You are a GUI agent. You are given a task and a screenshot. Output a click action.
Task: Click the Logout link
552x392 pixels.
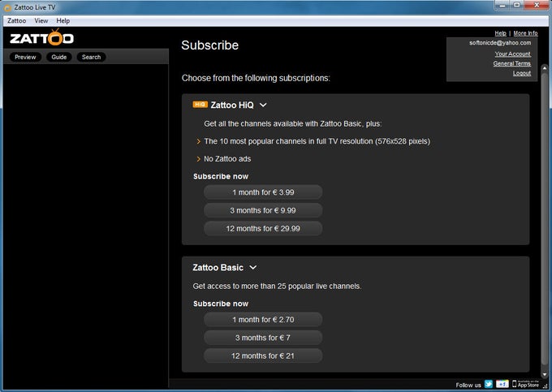pyautogui.click(x=522, y=73)
